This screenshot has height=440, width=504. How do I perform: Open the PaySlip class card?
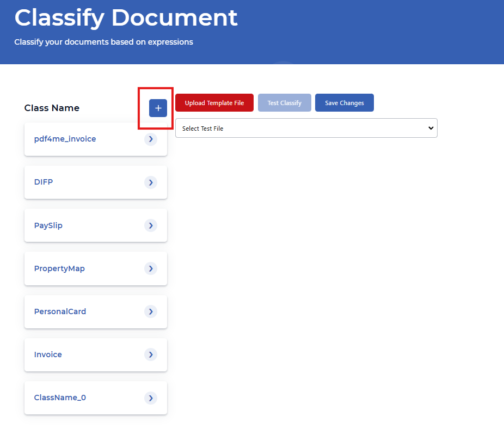(x=48, y=225)
